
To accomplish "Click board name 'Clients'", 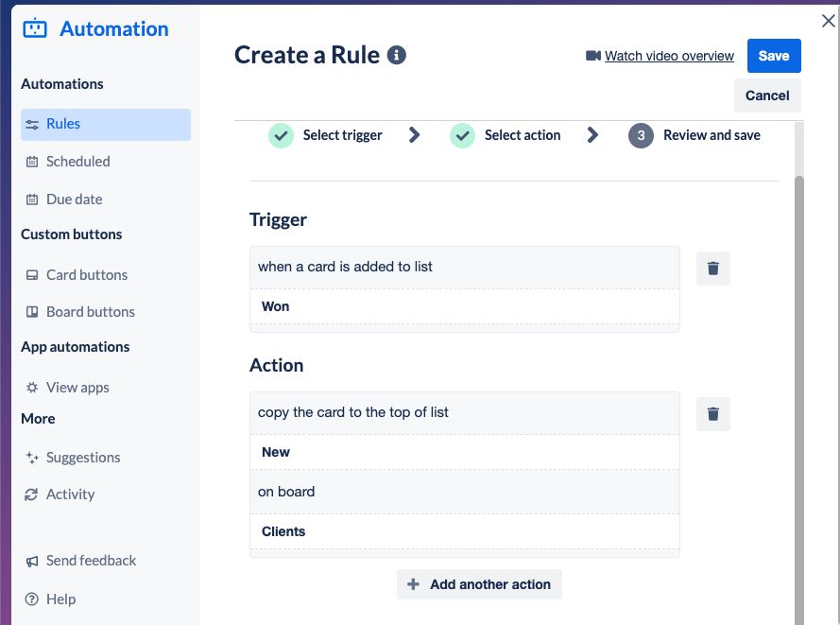I will click(283, 531).
